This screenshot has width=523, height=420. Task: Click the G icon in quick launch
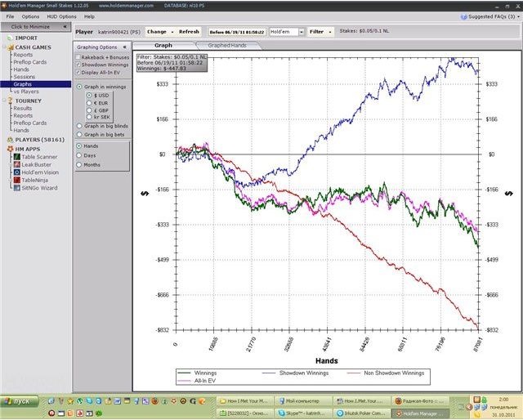pyautogui.click(x=193, y=401)
